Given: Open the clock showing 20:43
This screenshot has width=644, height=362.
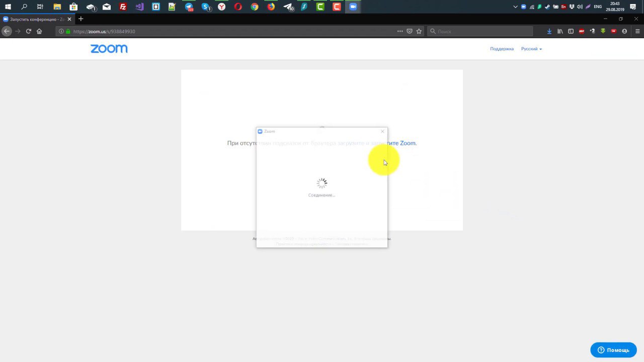Looking at the screenshot, I should point(615,7).
